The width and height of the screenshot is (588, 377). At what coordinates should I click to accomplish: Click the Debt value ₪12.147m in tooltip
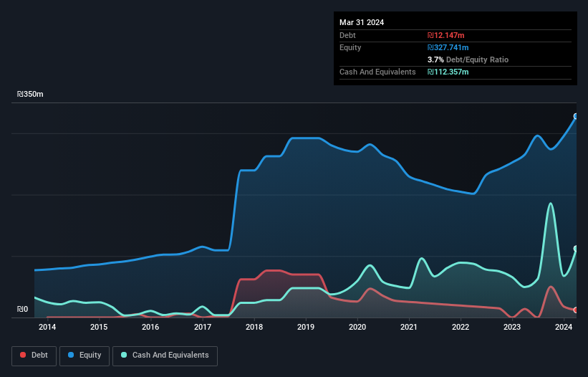tap(446, 35)
